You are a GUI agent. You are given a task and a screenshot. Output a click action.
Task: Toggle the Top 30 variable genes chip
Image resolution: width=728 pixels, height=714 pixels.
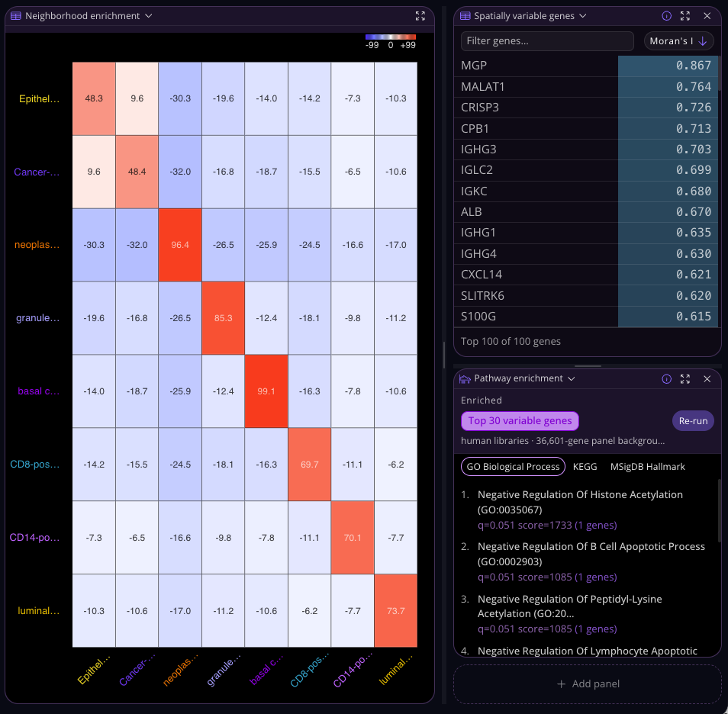tap(520, 421)
